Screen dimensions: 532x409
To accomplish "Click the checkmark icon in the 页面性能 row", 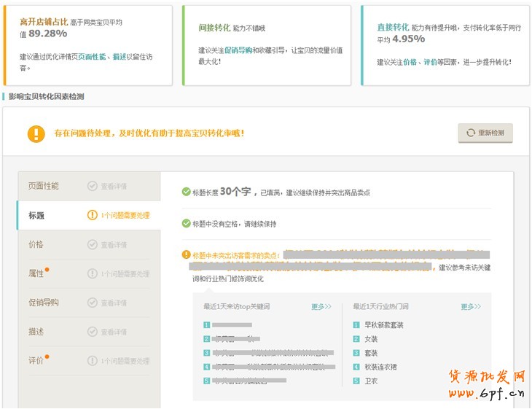I will click(x=92, y=186).
